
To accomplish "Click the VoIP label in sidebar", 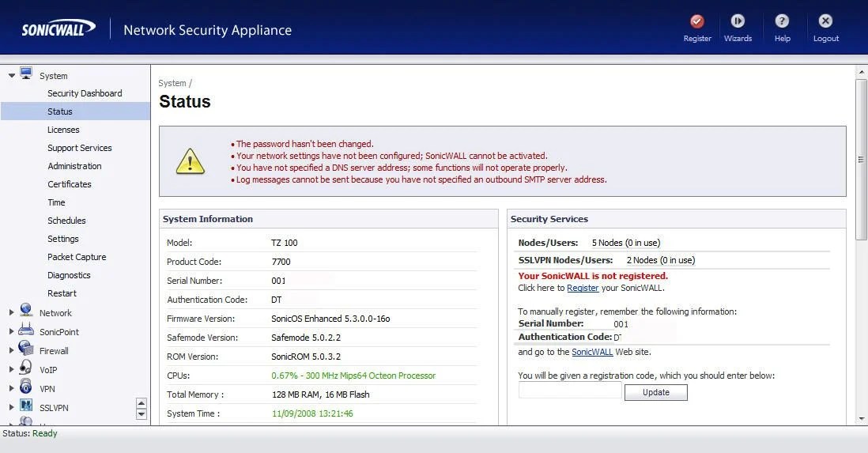I will (x=48, y=370).
